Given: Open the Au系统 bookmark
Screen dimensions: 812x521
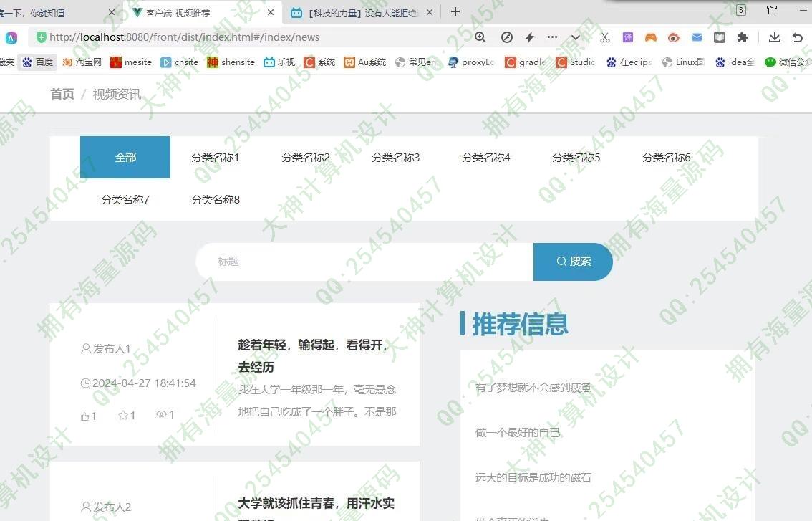Looking at the screenshot, I should [x=365, y=62].
